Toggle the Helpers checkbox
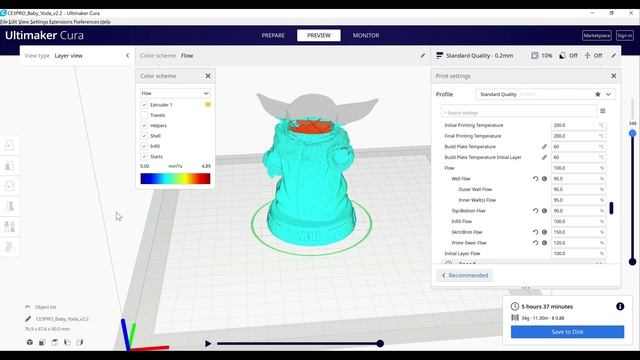The height and width of the screenshot is (360, 640). click(144, 126)
